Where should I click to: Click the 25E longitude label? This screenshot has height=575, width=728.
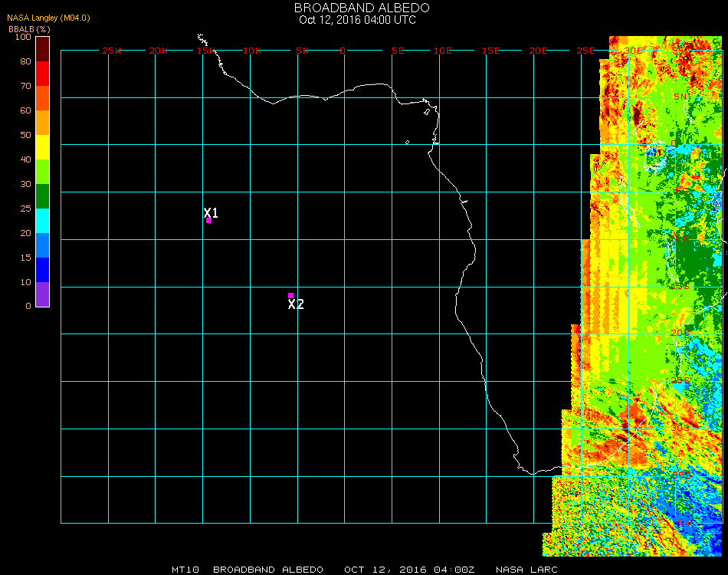point(585,51)
